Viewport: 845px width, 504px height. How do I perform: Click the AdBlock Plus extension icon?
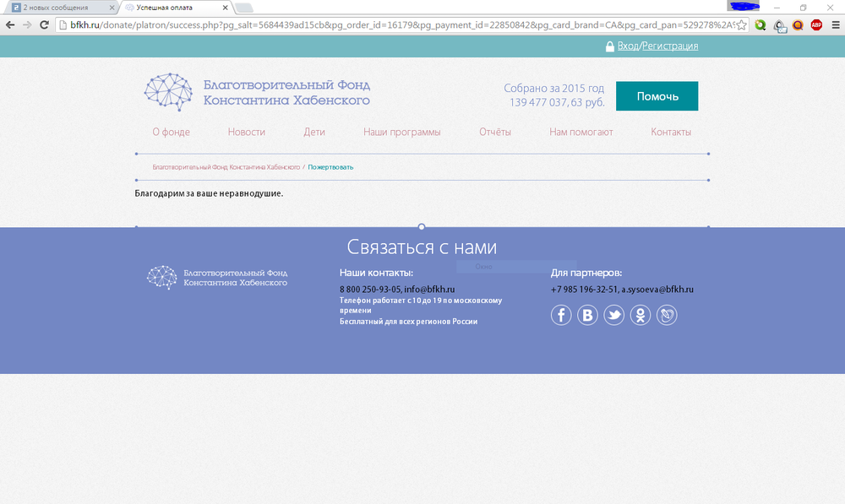(x=816, y=24)
